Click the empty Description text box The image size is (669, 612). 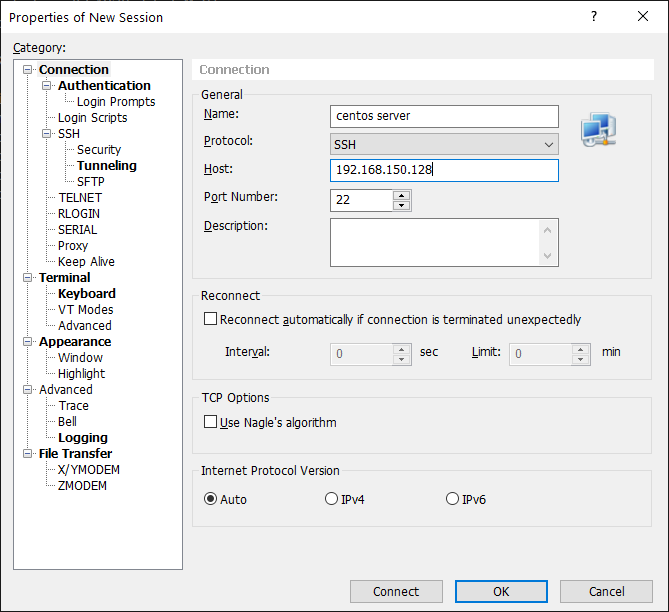[x=444, y=242]
